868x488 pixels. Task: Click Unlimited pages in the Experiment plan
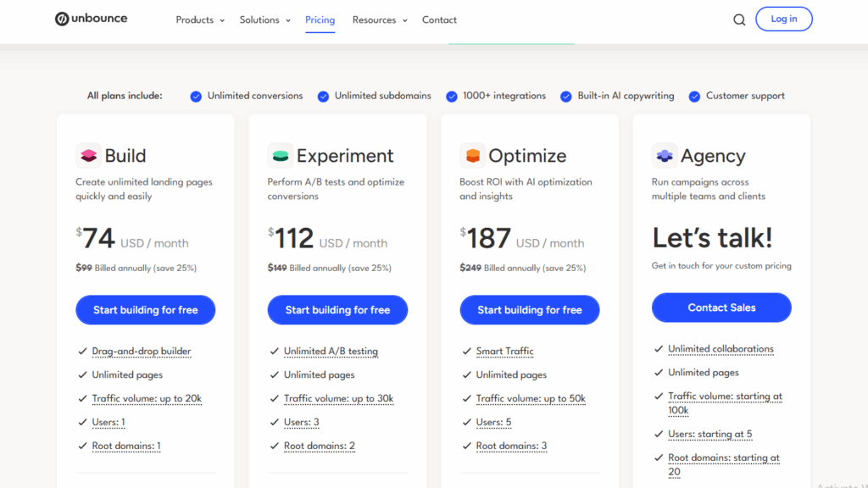[320, 374]
